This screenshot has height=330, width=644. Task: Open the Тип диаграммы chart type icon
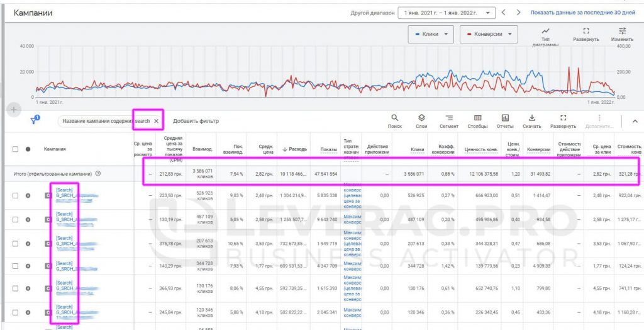tap(545, 35)
